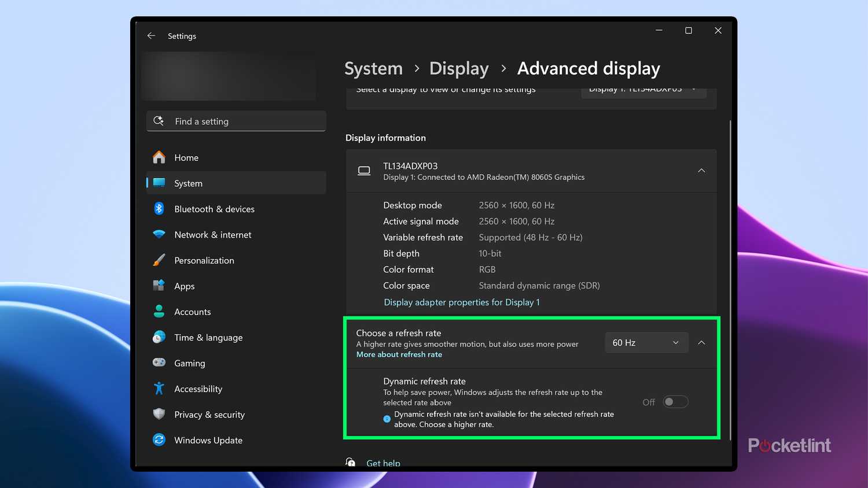
Task: Click the More about refresh rate link
Action: [399, 354]
